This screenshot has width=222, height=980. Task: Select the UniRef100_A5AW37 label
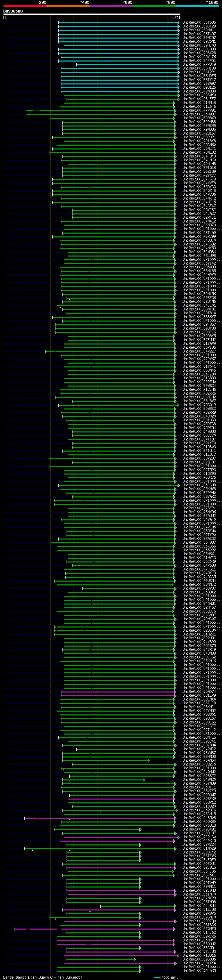[x=199, y=114]
